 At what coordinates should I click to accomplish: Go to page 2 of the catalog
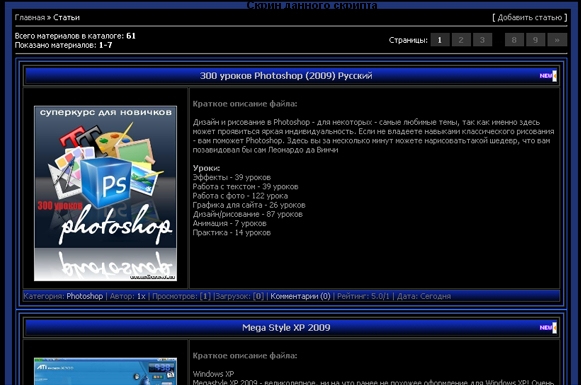461,40
